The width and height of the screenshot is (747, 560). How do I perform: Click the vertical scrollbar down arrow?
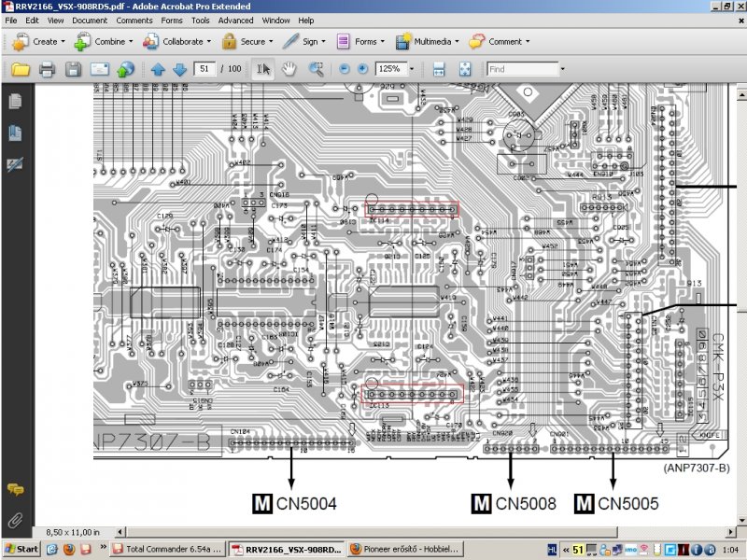tap(741, 520)
